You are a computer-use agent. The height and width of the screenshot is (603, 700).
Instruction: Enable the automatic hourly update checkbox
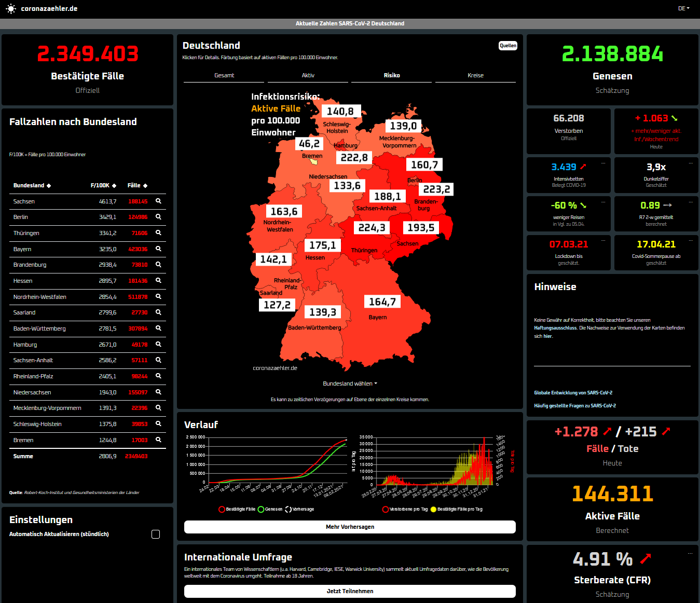point(156,535)
